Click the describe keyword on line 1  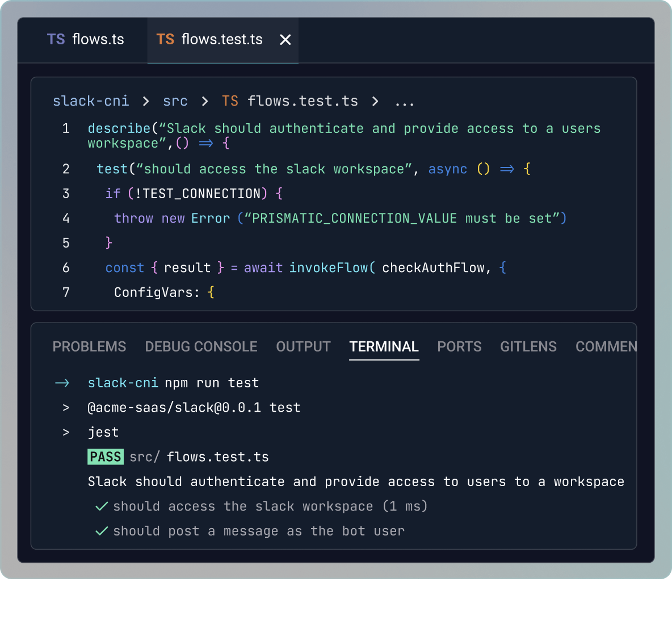pos(119,129)
